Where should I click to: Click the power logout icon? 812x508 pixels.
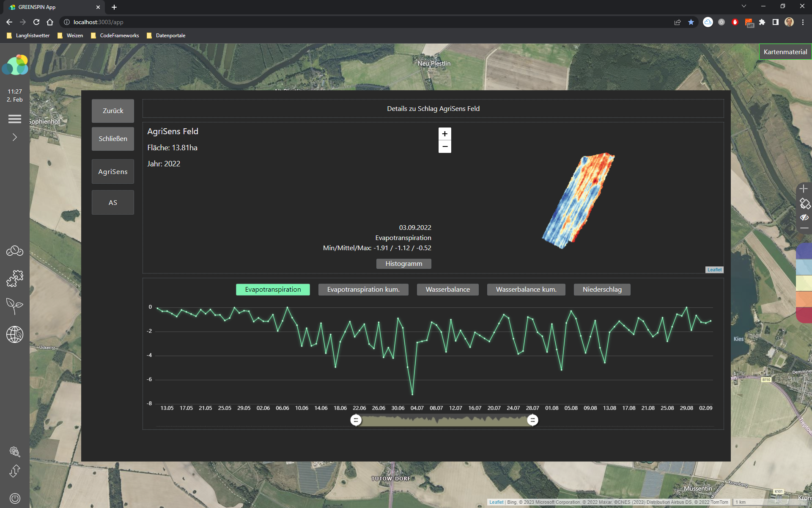point(15,498)
